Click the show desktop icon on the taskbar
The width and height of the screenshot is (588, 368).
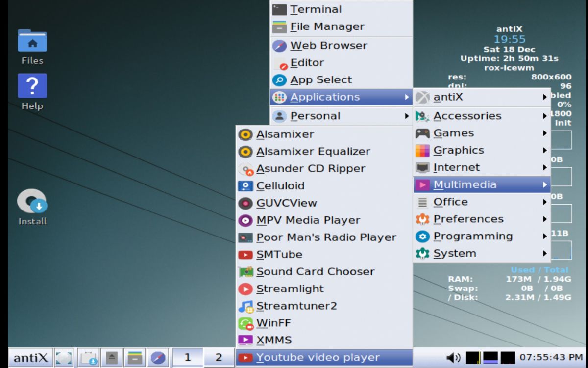(64, 358)
